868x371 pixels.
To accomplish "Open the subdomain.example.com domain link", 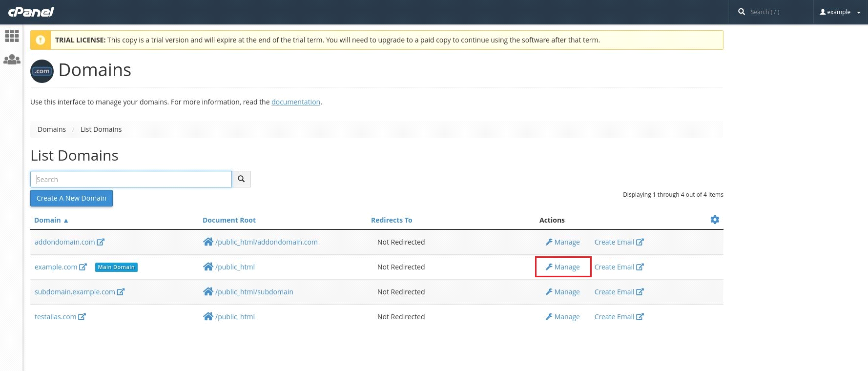I will point(75,292).
